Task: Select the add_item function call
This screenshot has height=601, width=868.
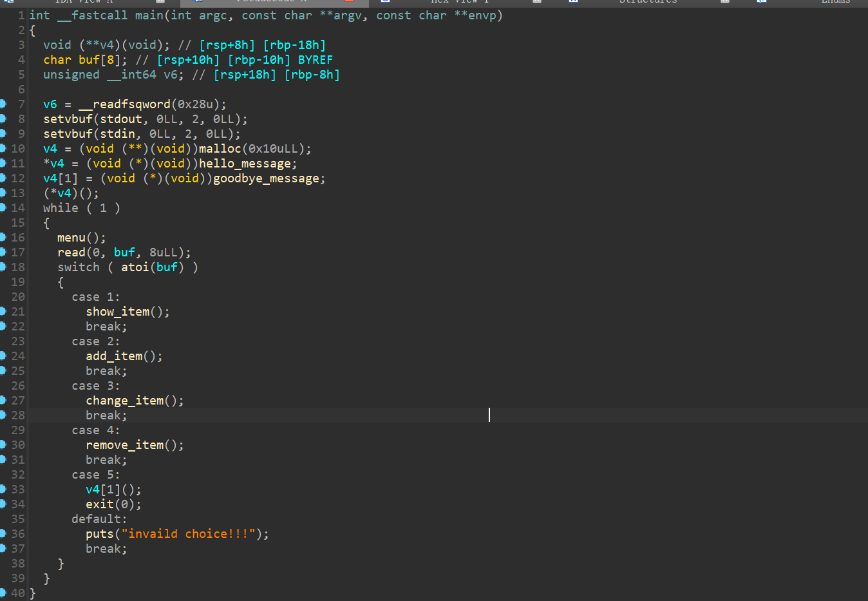Action: click(x=114, y=356)
